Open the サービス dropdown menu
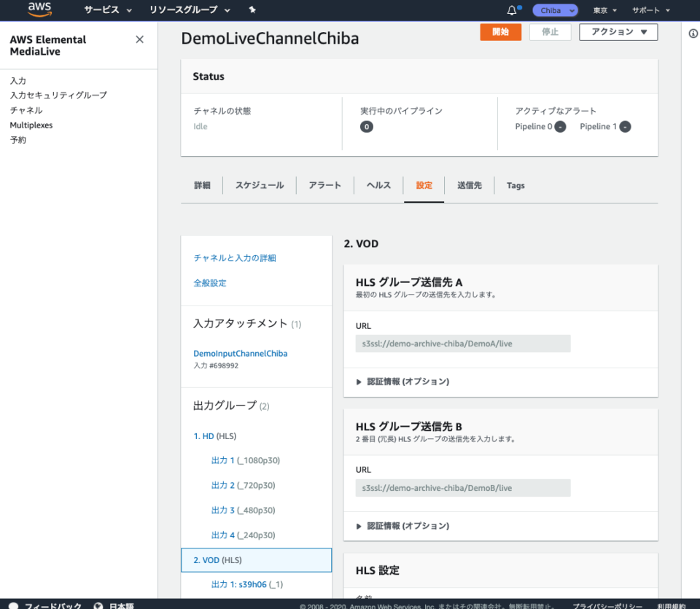 [x=108, y=9]
